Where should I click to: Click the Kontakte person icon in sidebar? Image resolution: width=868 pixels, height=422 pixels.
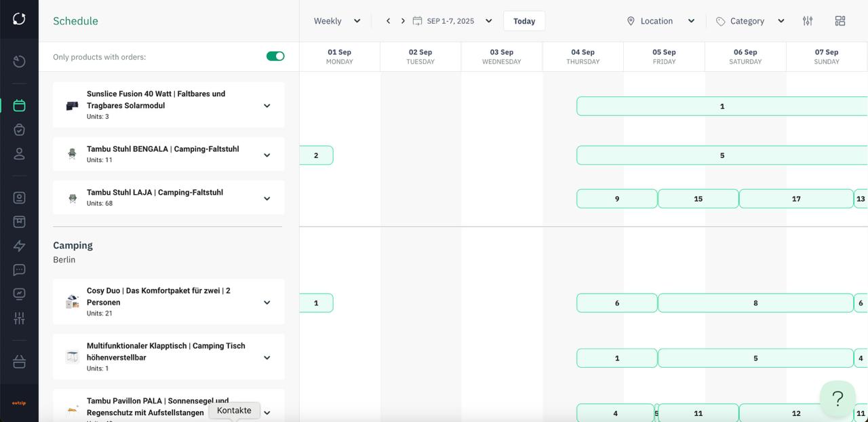pyautogui.click(x=19, y=153)
